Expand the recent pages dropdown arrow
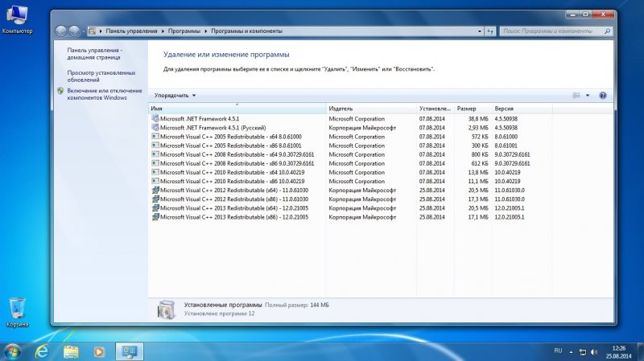Viewport: 644px width, 361px height. [84, 31]
